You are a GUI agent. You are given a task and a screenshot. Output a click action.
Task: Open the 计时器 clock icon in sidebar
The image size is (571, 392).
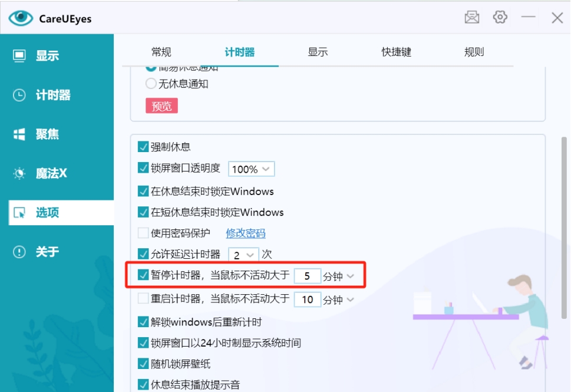tap(19, 95)
